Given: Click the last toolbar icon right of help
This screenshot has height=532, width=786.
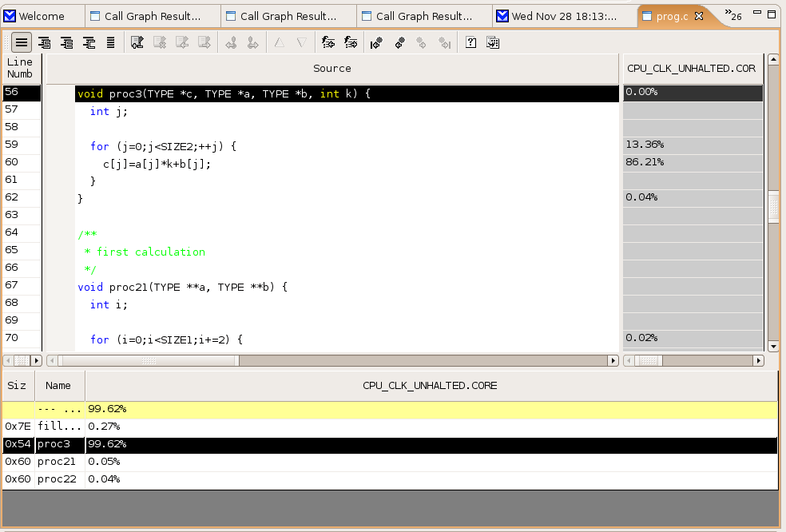Looking at the screenshot, I should [x=493, y=42].
